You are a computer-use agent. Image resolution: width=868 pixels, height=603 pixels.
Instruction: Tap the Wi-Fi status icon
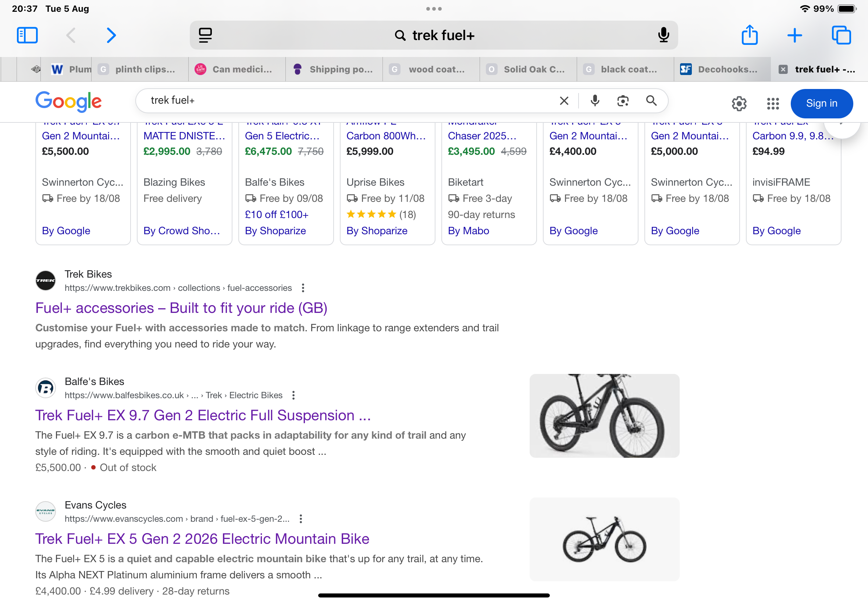805,9
